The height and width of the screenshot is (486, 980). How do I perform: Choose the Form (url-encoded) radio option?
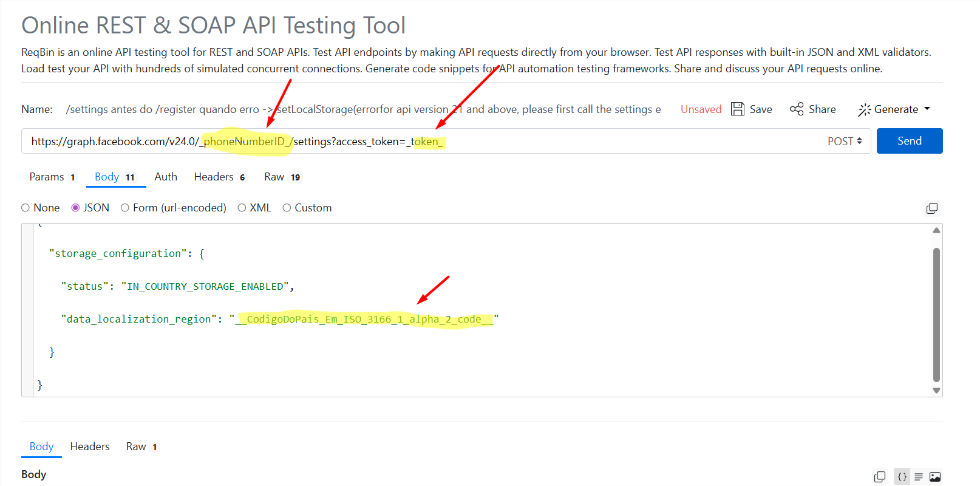[125, 208]
